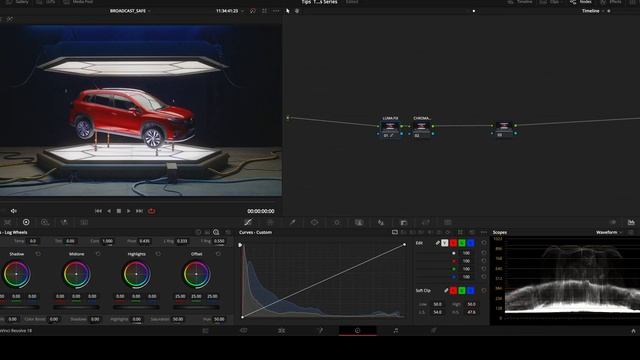Screen dimensions: 640x360
Task: Open the BROADCAST_SAFE dropdown
Action: point(130,11)
